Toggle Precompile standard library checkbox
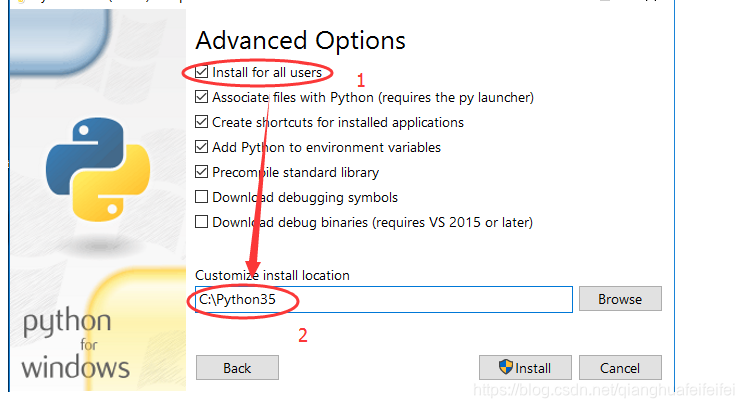 [202, 172]
